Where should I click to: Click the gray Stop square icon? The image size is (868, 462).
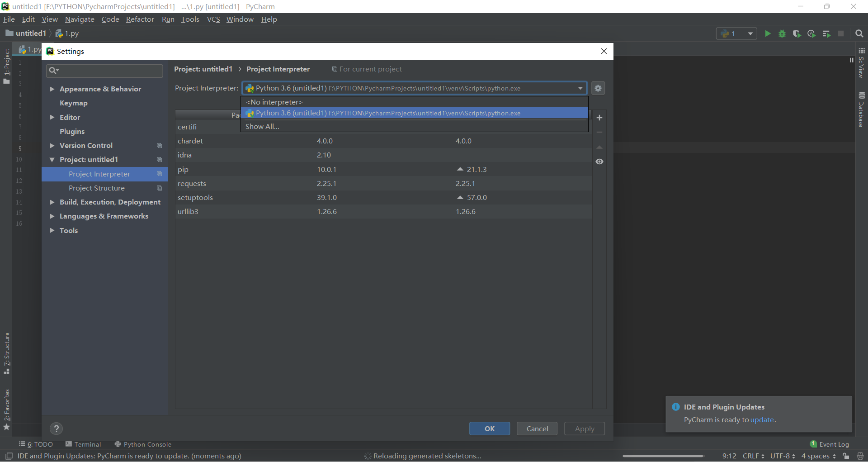tap(841, 33)
